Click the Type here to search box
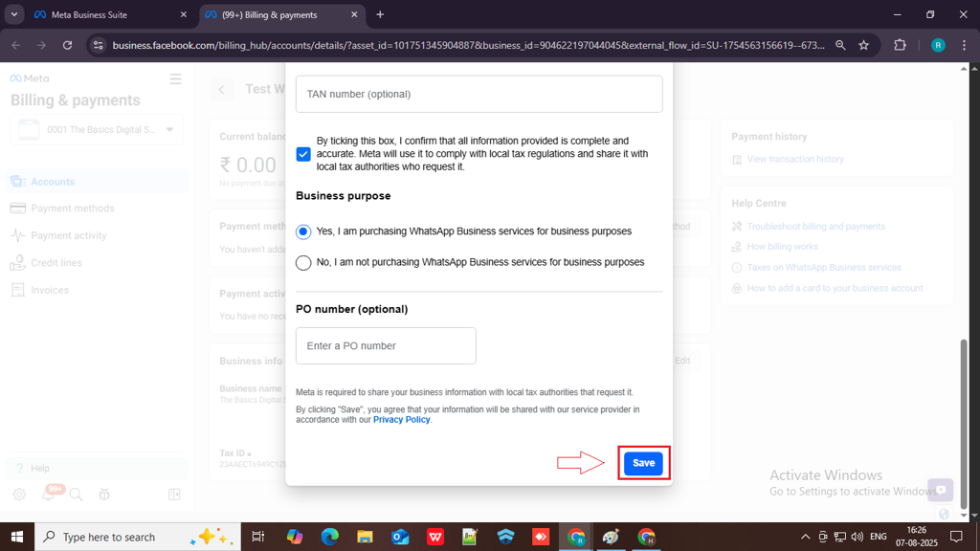Screen dimensions: 980x551 138,537
